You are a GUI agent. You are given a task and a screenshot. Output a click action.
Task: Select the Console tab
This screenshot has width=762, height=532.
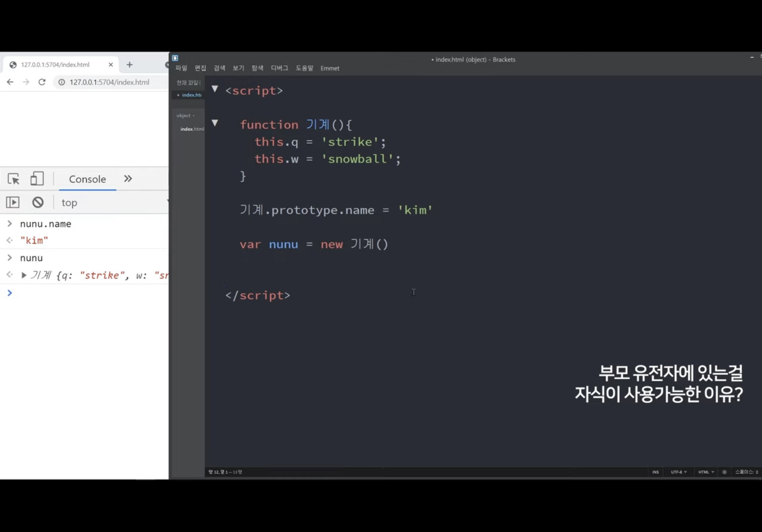click(87, 179)
